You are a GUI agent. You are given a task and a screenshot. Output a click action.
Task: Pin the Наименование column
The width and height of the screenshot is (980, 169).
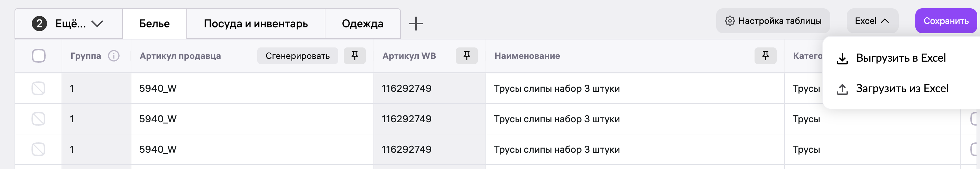766,56
